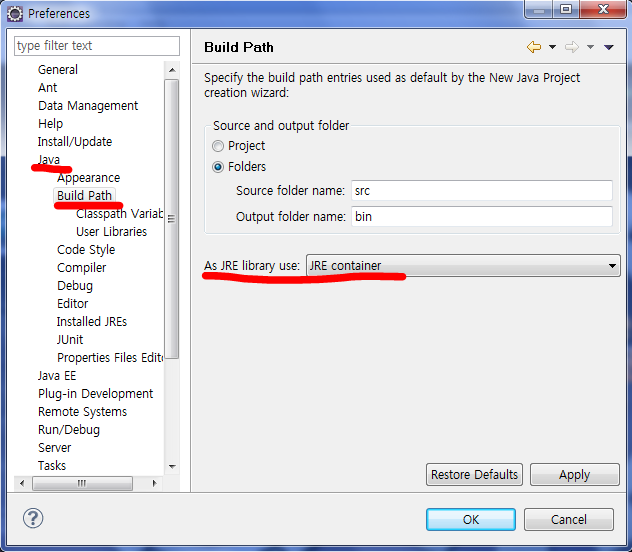632x552 pixels.
Task: Select Code Style tree item
Action: [86, 250]
